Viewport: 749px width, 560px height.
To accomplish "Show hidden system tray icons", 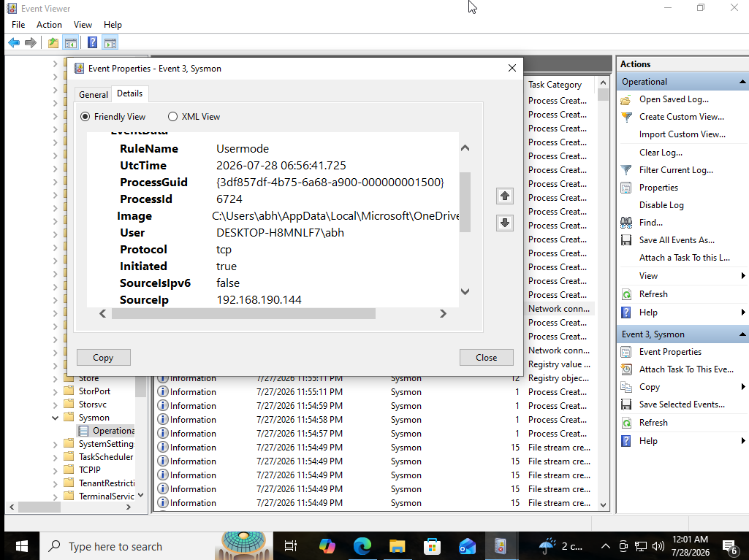I will pyautogui.click(x=605, y=546).
